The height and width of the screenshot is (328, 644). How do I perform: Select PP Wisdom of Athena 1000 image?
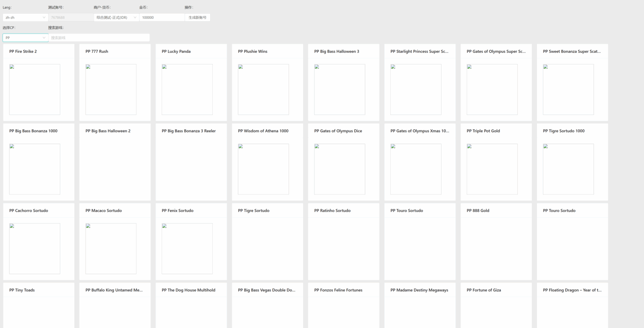coord(264,169)
